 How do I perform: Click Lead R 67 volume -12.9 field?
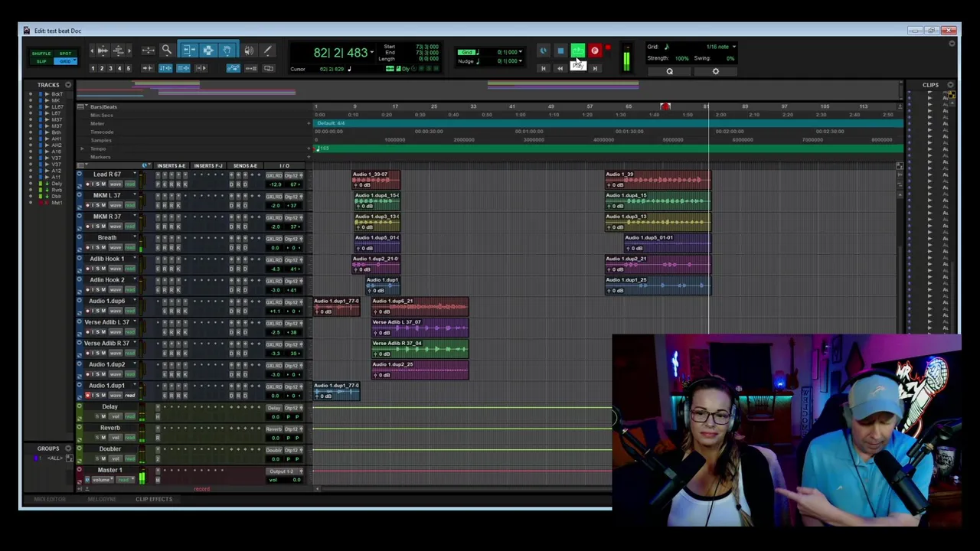pyautogui.click(x=275, y=184)
